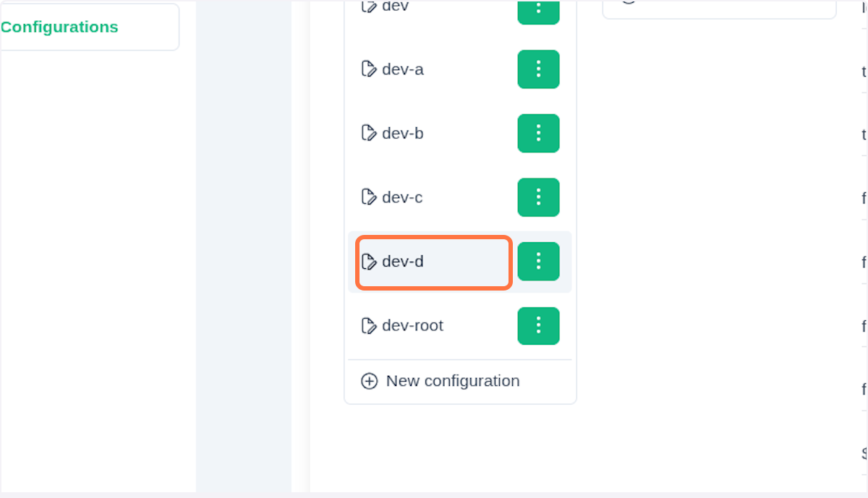Open the three-dot menu for dev-c
Viewport: 868px width, 498px height.
tap(538, 197)
